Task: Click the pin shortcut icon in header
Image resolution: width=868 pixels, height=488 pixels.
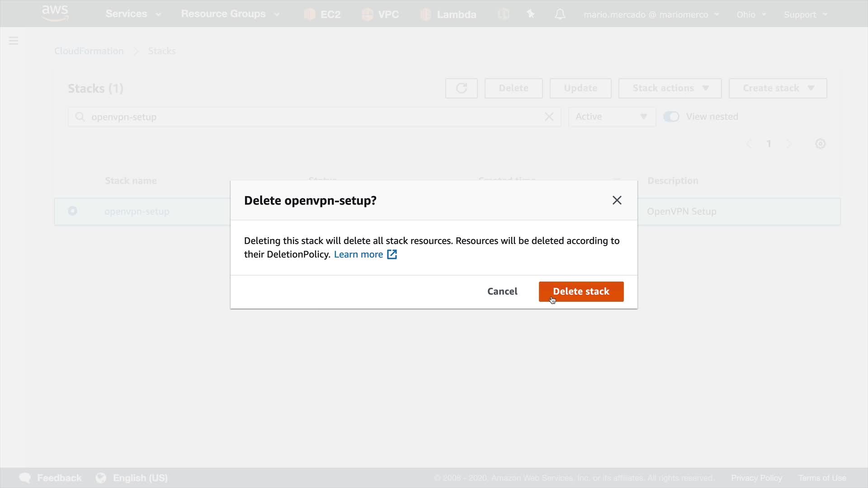Action: 531,14
